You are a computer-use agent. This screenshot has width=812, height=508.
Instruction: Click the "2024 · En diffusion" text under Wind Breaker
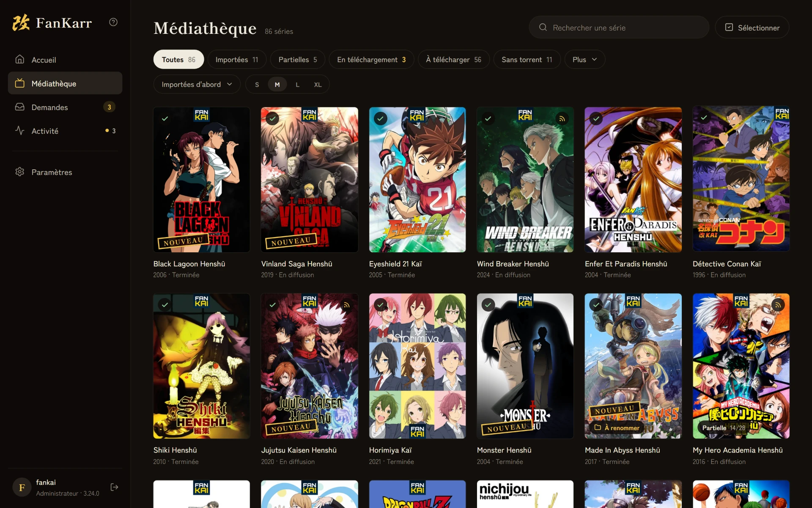click(x=503, y=275)
